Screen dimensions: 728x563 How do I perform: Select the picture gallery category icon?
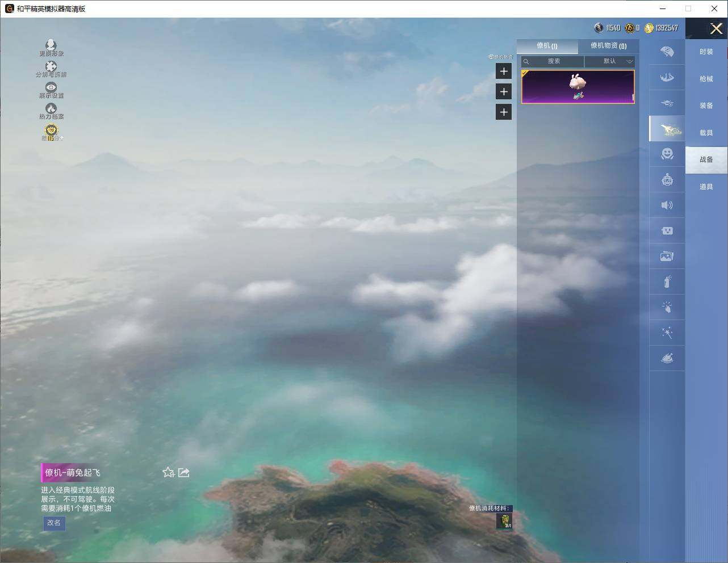pos(667,256)
